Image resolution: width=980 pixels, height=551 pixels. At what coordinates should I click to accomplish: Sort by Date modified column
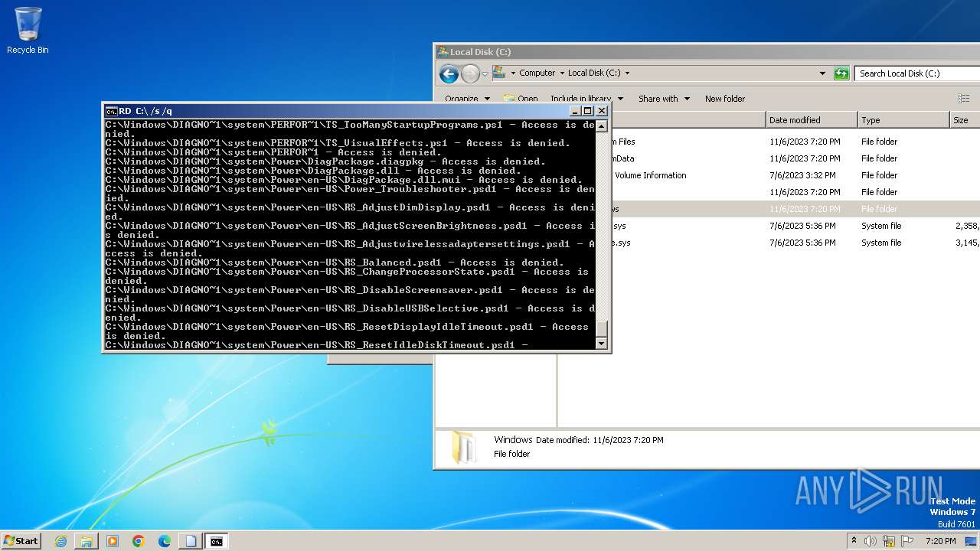[x=812, y=120]
